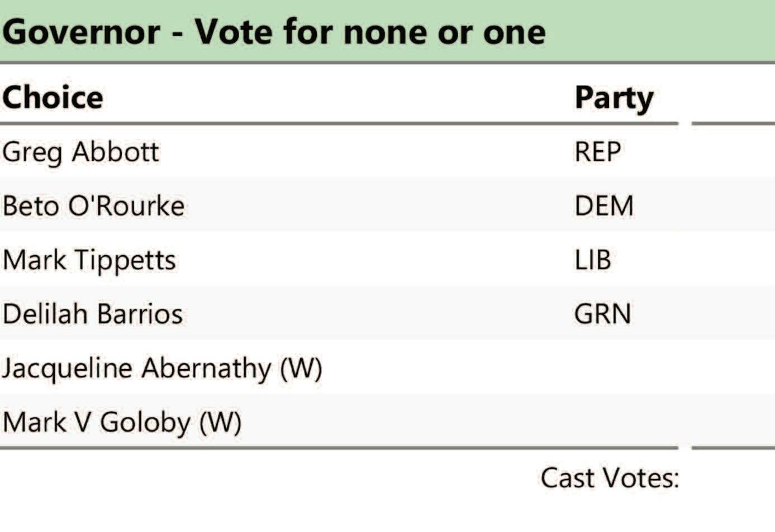Click the Cast Votes label
Screen dimensions: 775x532
click(x=609, y=478)
